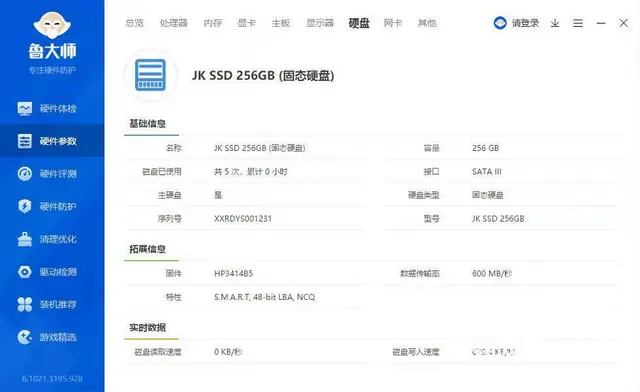Click the 游戏精选 icon
Screen dimensions: 640x392
[24, 337]
